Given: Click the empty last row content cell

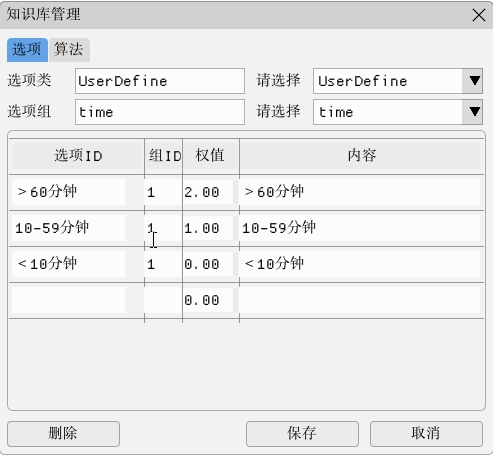Looking at the screenshot, I should [x=360, y=300].
